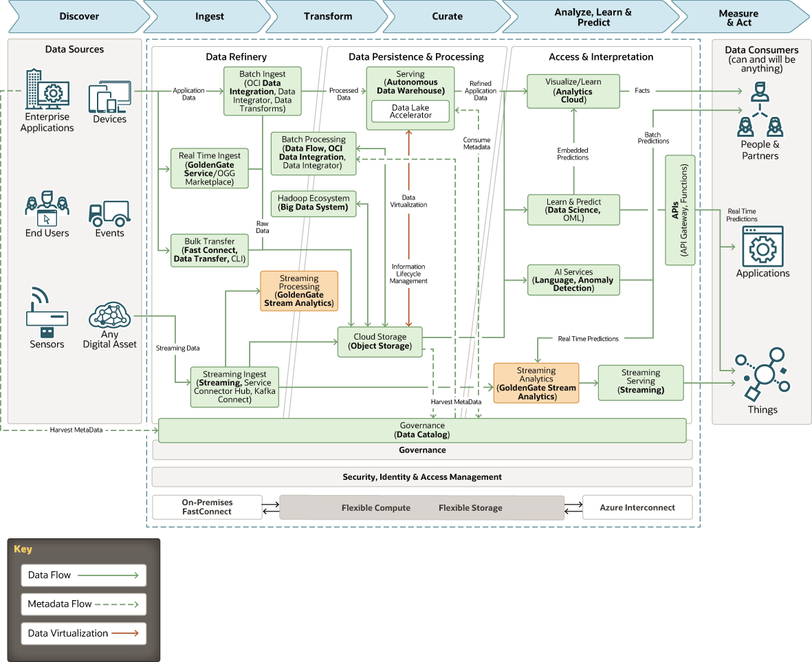The width and height of the screenshot is (812, 662).
Task: Click the Data Persistence & Processing heading
Action: pos(417,57)
